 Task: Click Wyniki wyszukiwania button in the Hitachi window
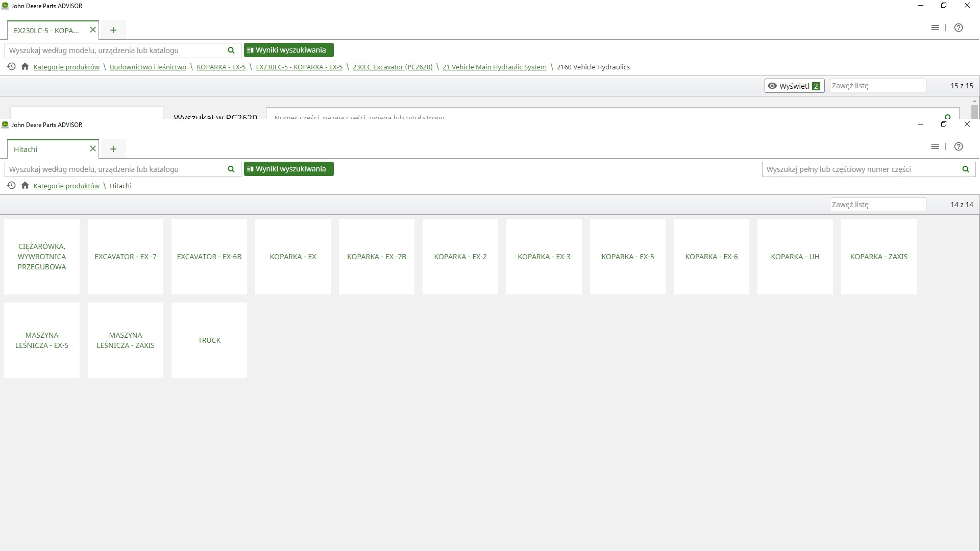pos(289,169)
